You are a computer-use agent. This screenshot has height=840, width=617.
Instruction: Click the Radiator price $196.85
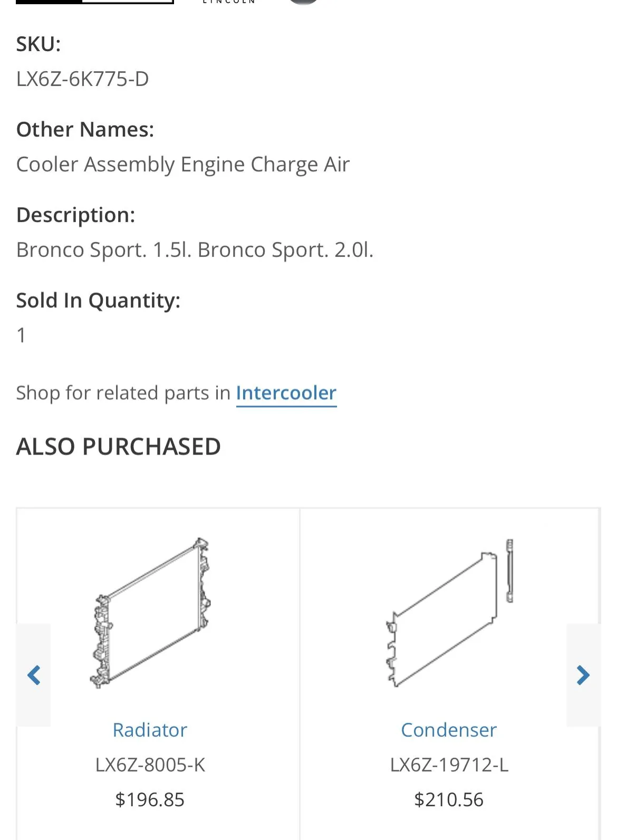pyautogui.click(x=150, y=799)
